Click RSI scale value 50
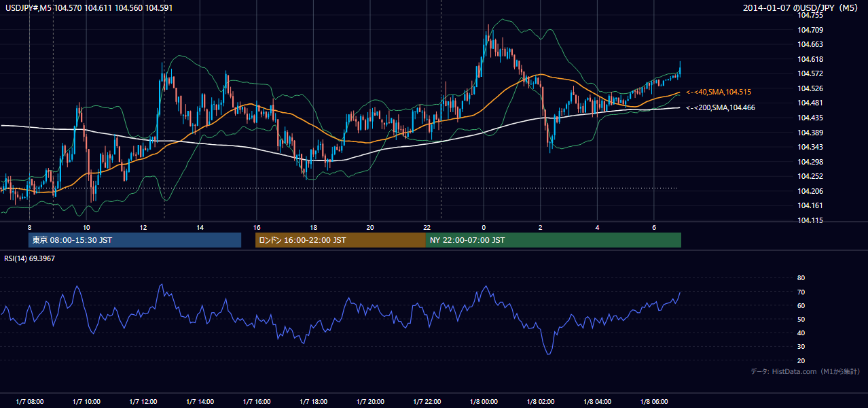Screen dimensions: 868x408 pyautogui.click(x=801, y=319)
